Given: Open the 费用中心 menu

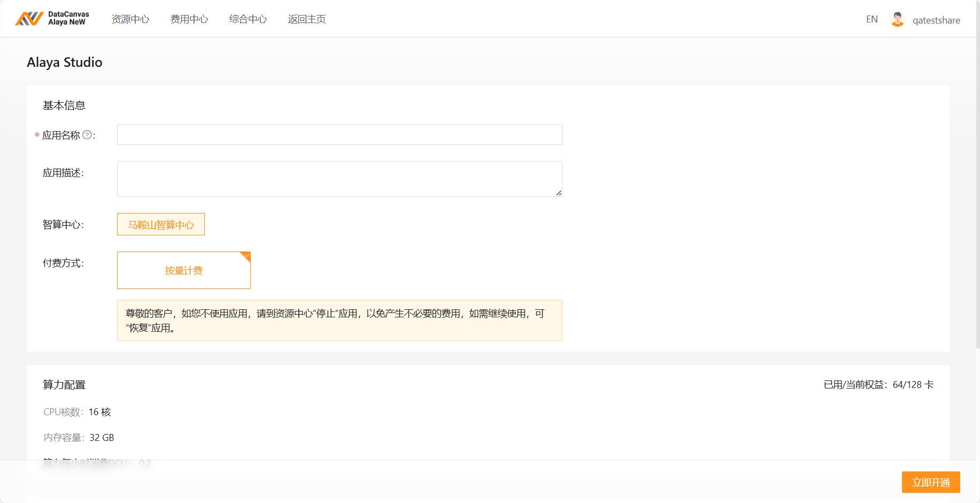Looking at the screenshot, I should pos(189,19).
